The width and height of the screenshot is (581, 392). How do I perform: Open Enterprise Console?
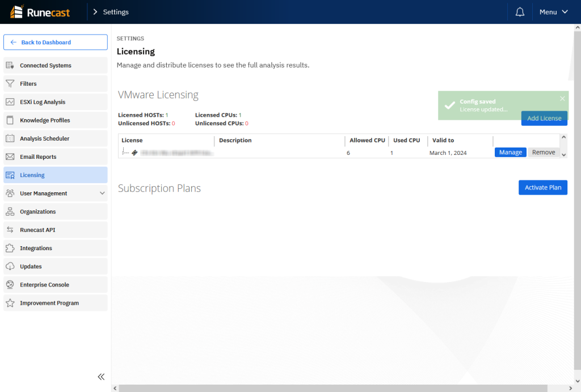point(56,285)
